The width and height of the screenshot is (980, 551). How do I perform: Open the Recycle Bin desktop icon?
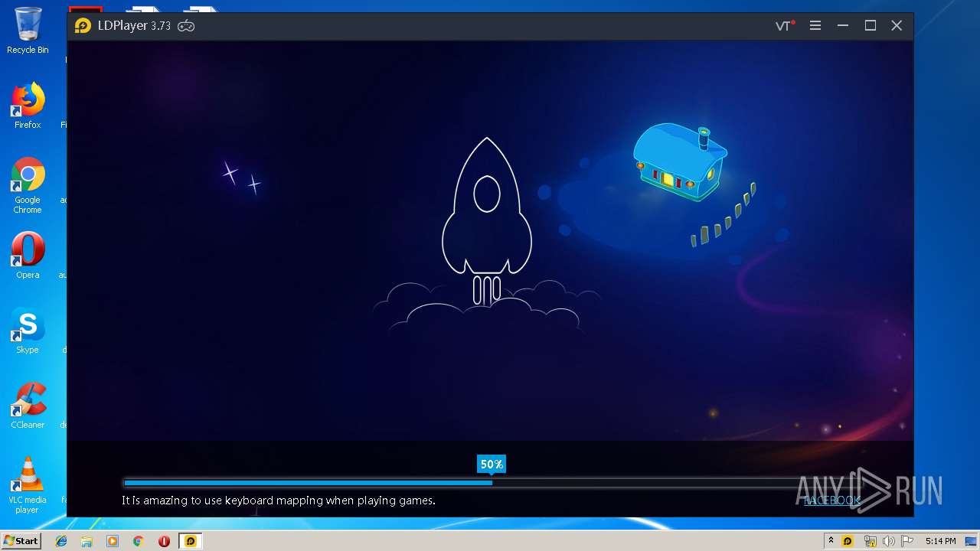coord(28,31)
